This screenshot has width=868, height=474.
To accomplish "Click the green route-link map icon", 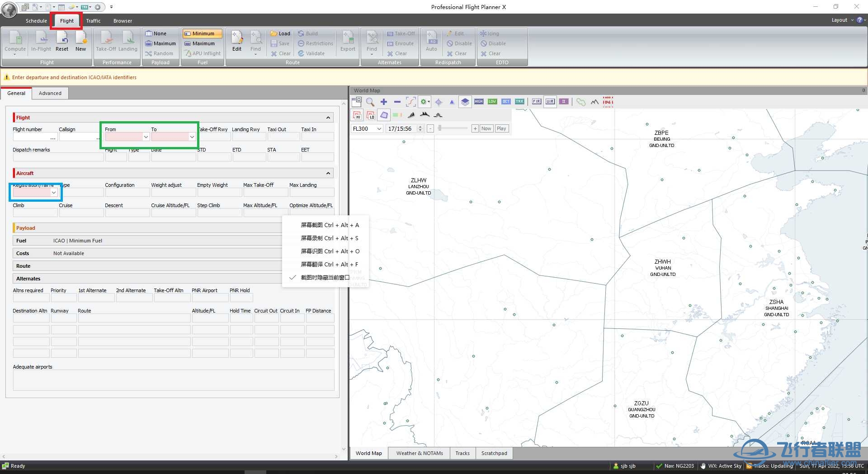I will (x=581, y=102).
